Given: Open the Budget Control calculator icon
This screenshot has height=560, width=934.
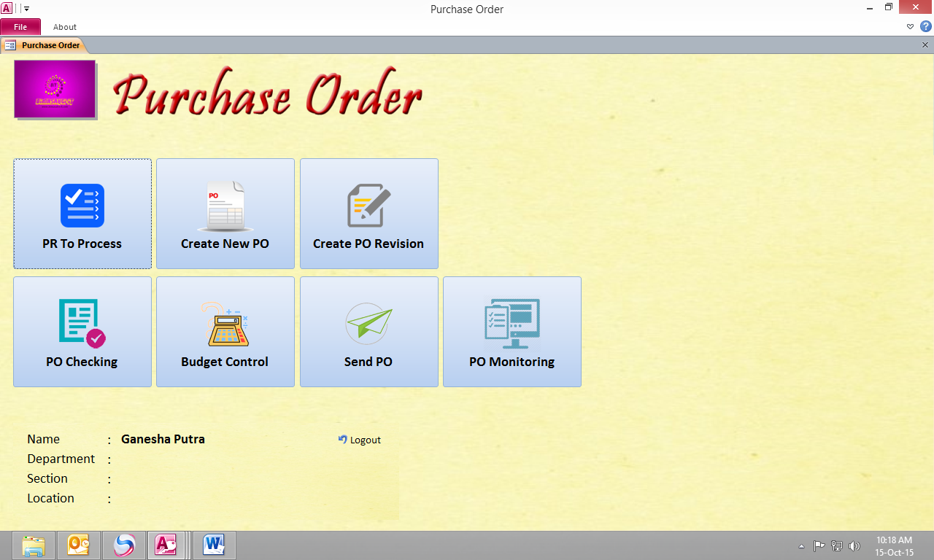Looking at the screenshot, I should coord(225,323).
